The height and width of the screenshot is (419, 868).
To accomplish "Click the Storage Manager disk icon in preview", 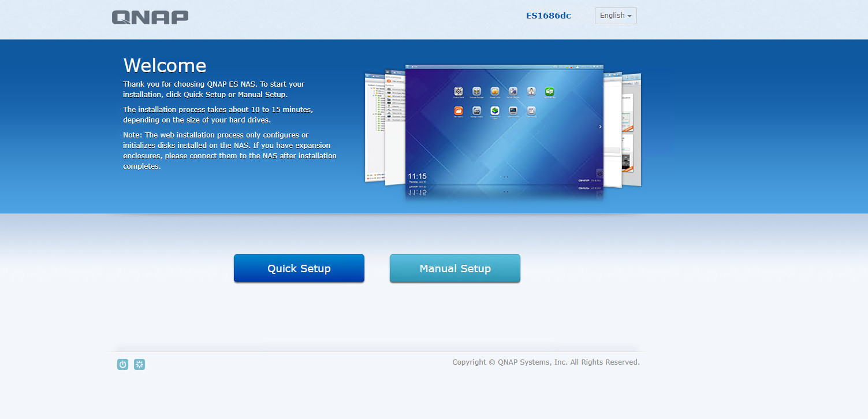I will 477,91.
